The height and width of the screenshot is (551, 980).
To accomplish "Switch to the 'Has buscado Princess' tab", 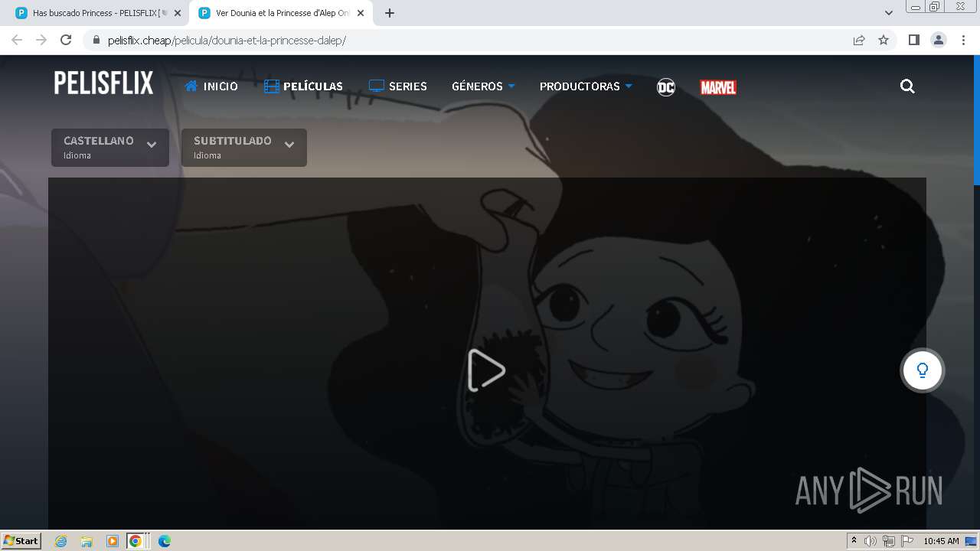I will click(x=100, y=13).
